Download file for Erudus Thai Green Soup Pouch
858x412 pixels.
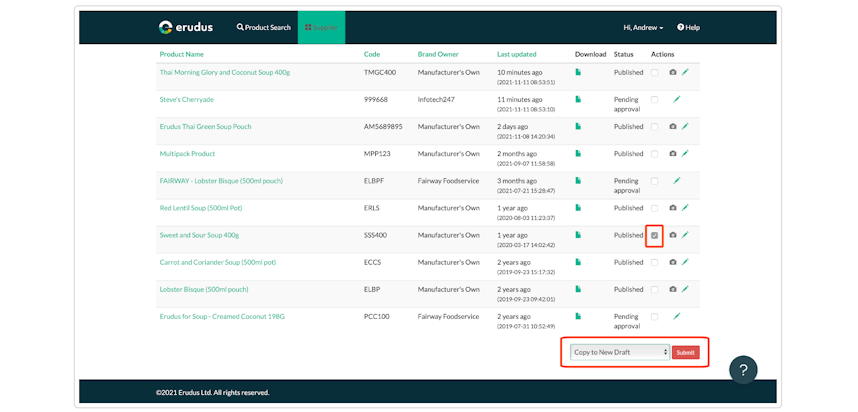pos(578,126)
